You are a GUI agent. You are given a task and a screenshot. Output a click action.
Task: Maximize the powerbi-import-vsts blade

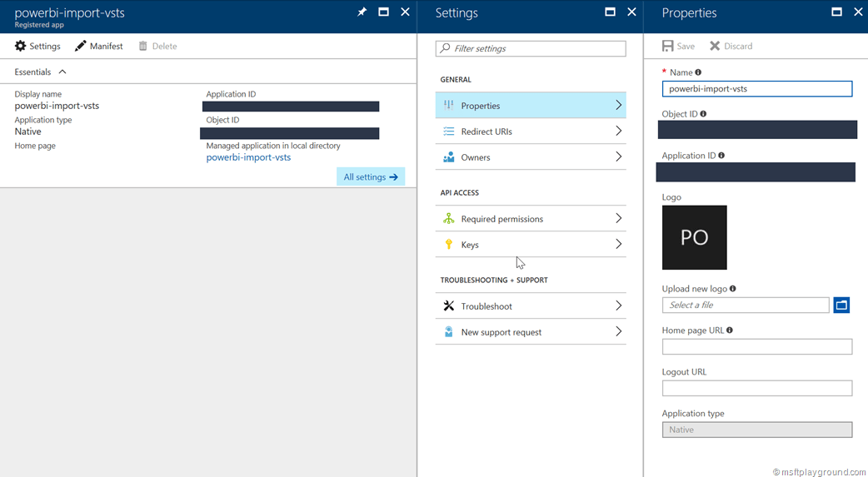(x=384, y=12)
